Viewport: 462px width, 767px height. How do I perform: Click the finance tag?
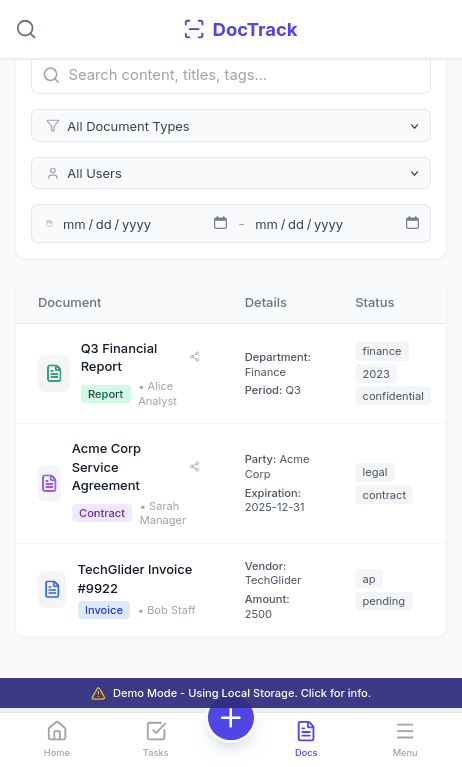[x=382, y=351]
